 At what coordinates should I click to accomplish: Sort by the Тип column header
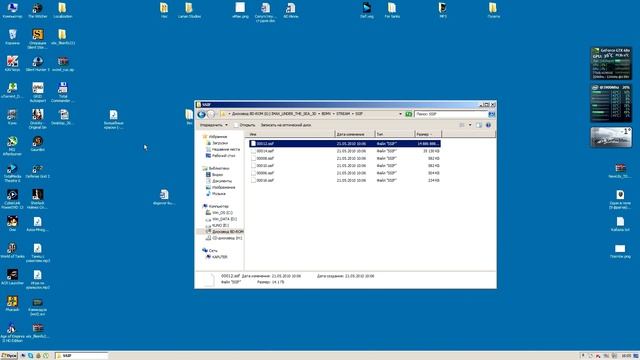pos(394,134)
